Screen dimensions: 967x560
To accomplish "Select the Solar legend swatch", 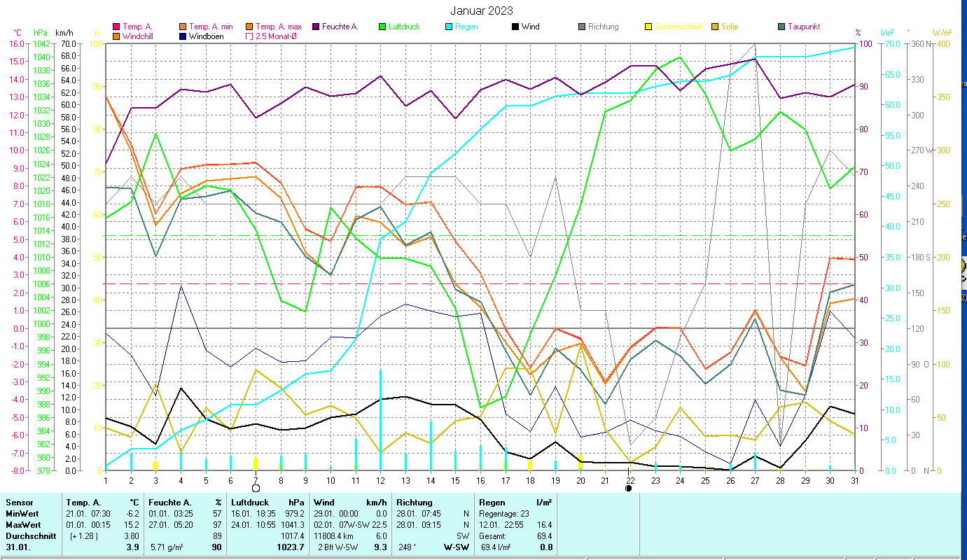I will pos(714,27).
